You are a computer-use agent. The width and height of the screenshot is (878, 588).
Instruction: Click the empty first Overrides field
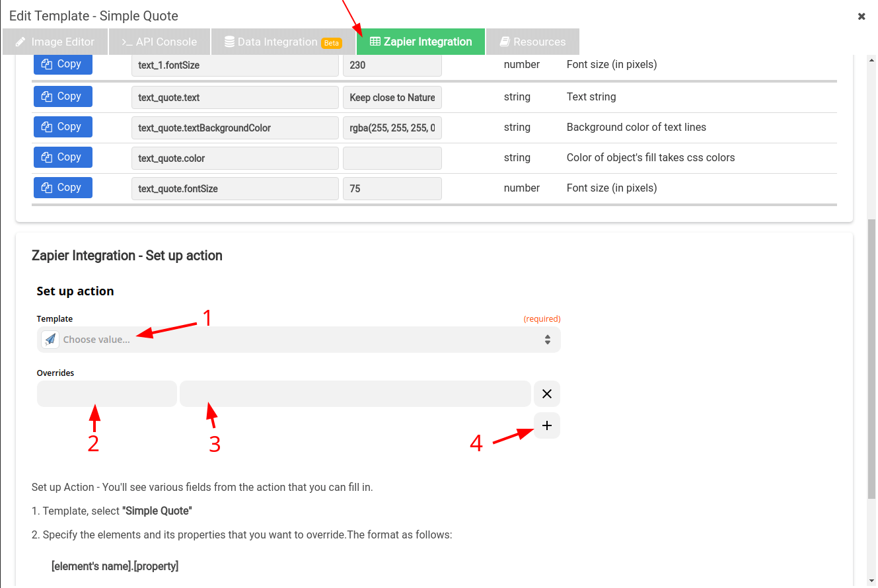pos(106,393)
